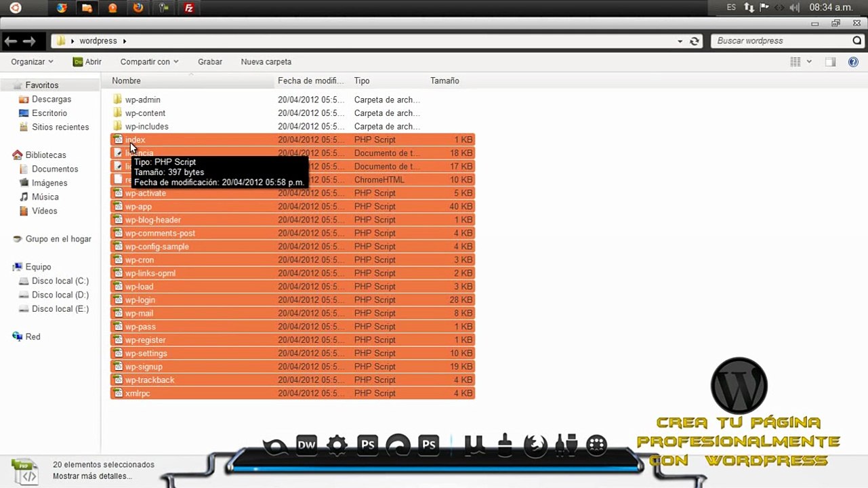The width and height of the screenshot is (868, 488).
Task: Click the Ubuntu logo start button
Action: pyautogui.click(x=15, y=8)
